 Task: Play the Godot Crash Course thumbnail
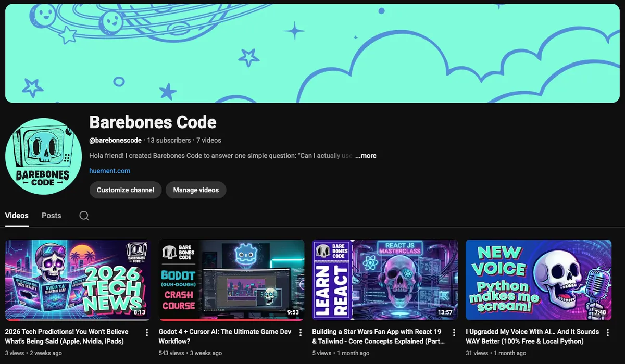click(x=231, y=280)
